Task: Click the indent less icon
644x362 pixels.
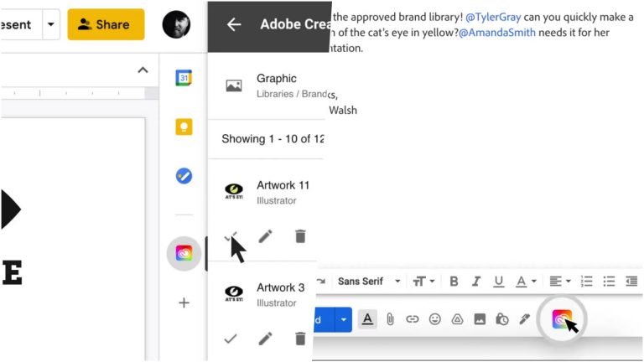Action: click(631, 282)
